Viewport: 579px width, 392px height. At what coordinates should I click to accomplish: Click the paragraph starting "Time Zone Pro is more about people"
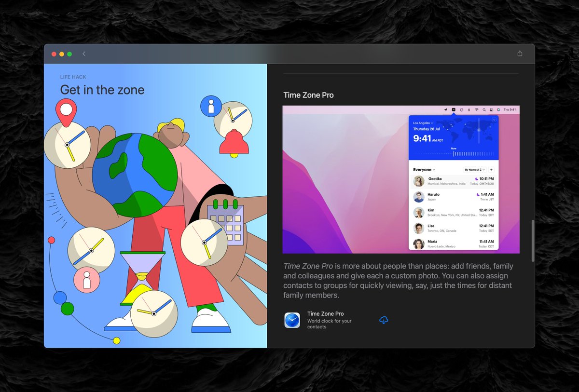click(399, 281)
